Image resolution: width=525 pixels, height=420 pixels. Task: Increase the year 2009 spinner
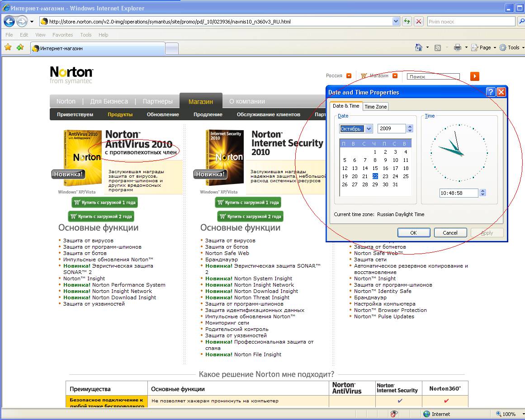pos(410,127)
